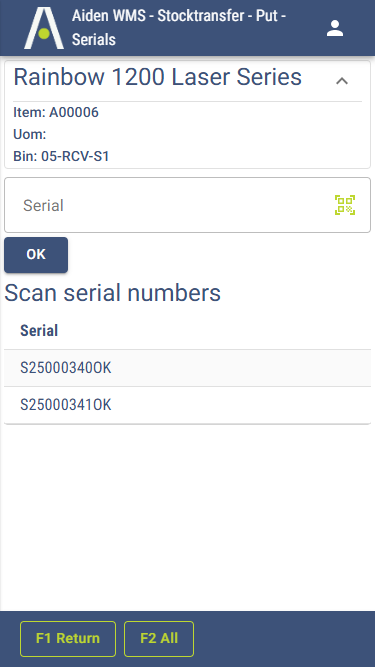
Task: Click empty area below serial table
Action: [188, 517]
